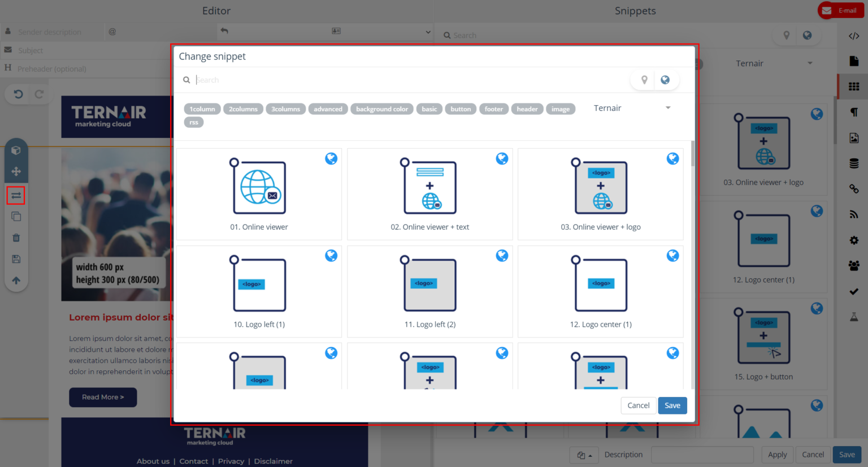This screenshot has width=868, height=467.
Task: Click the Description input in bottom bar
Action: click(x=702, y=455)
